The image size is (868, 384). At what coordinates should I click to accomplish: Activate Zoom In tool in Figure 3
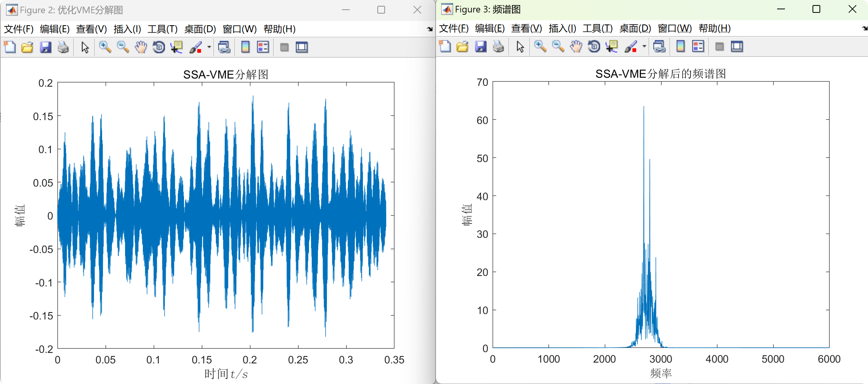point(540,46)
